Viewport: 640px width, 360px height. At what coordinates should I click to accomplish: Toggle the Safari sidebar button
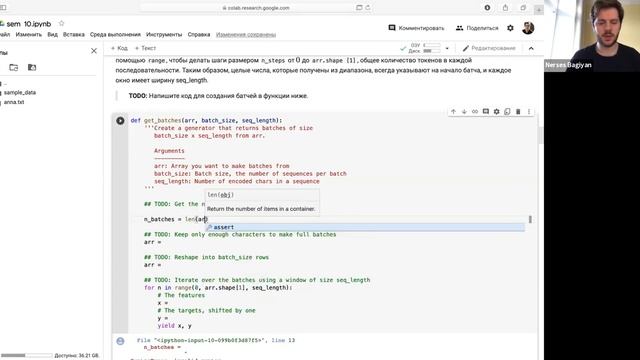coord(3,8)
